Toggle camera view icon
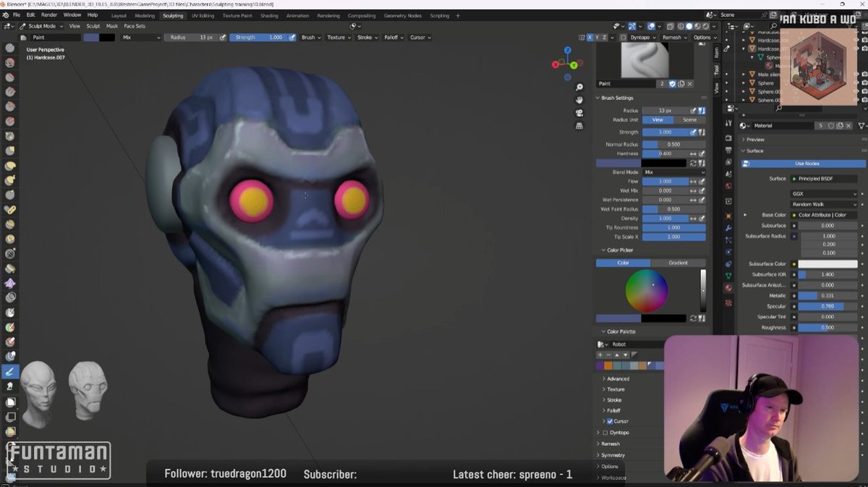 click(x=579, y=113)
